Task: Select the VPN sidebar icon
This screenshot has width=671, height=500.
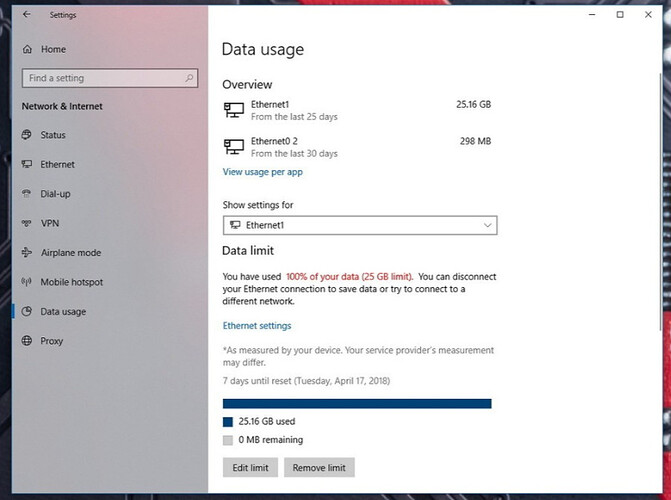Action: coord(27,223)
